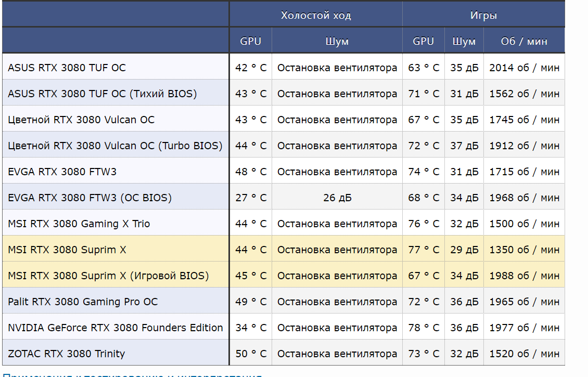
Task: Click the '2014 об / мин' value
Action: [x=524, y=68]
